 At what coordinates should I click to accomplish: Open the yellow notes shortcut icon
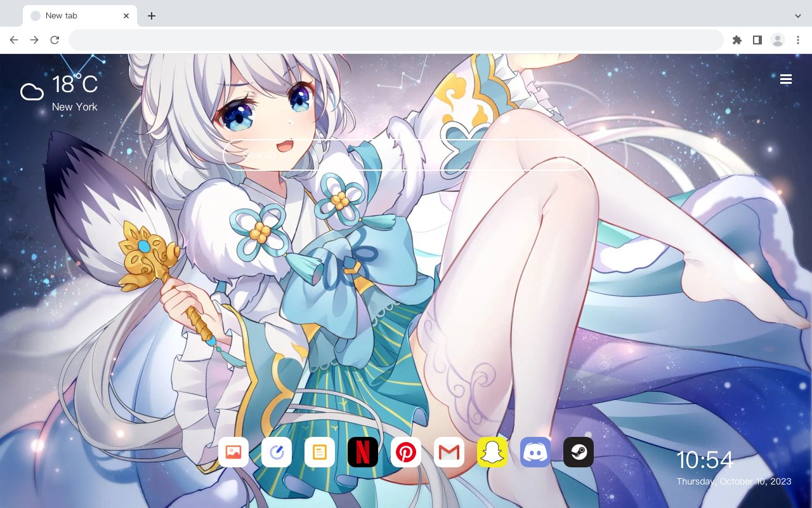coord(320,452)
